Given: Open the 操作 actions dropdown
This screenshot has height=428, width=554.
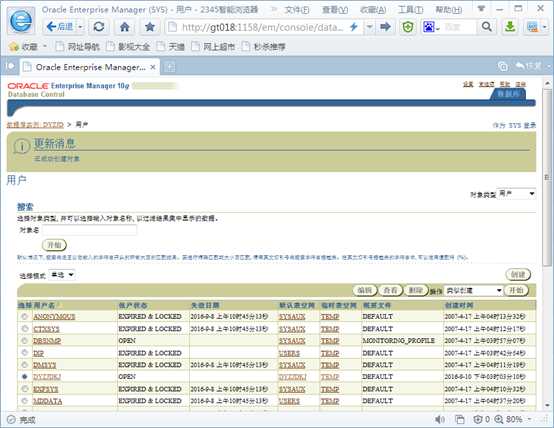Looking at the screenshot, I should point(473,291).
